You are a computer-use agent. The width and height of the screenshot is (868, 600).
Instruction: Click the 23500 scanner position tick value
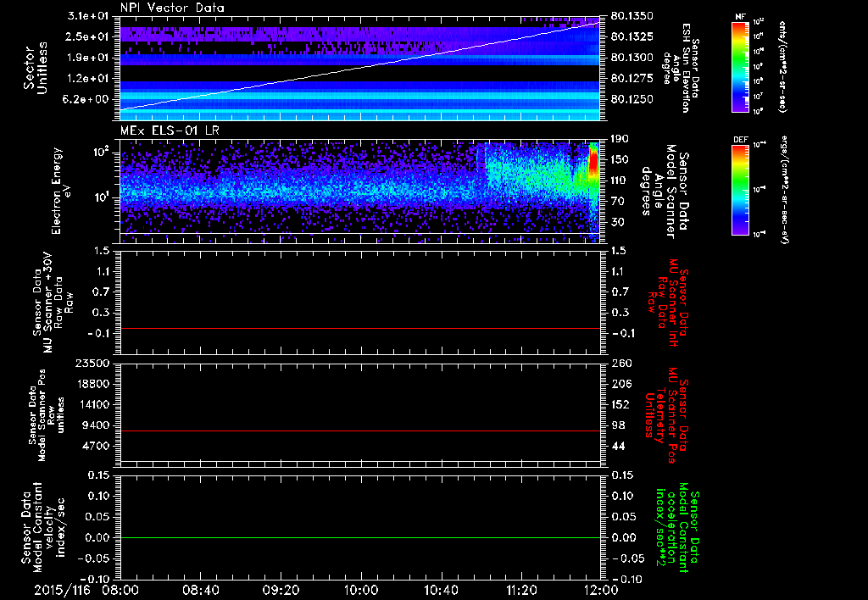[x=92, y=363]
